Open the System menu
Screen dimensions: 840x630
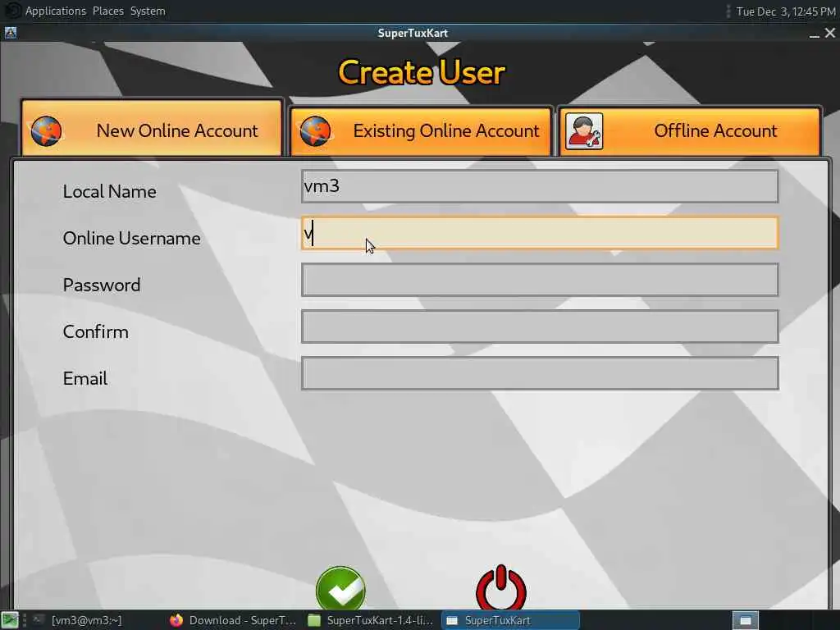click(148, 11)
